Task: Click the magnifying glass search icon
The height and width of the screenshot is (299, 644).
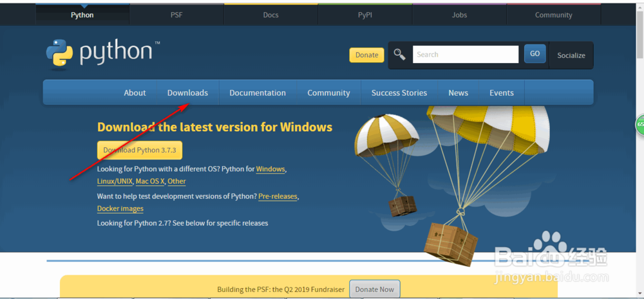Action: tap(400, 54)
